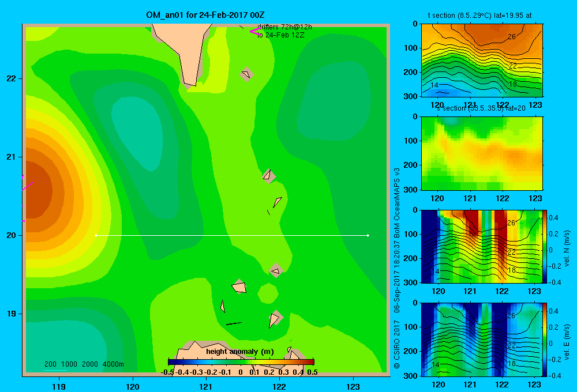
Task: Click latitude label 22 on the main map
Action: [x=12, y=78]
